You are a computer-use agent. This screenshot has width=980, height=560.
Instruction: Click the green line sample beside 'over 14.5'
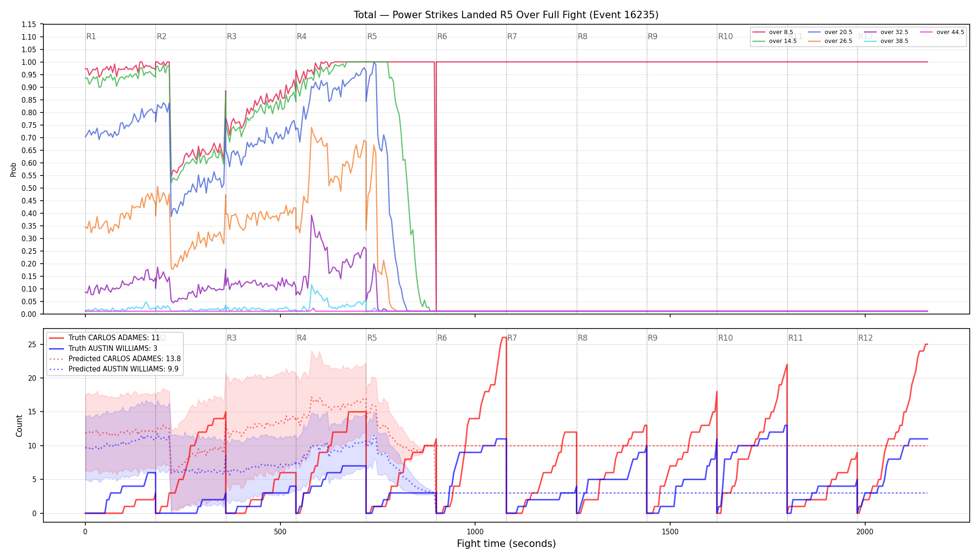coord(759,41)
